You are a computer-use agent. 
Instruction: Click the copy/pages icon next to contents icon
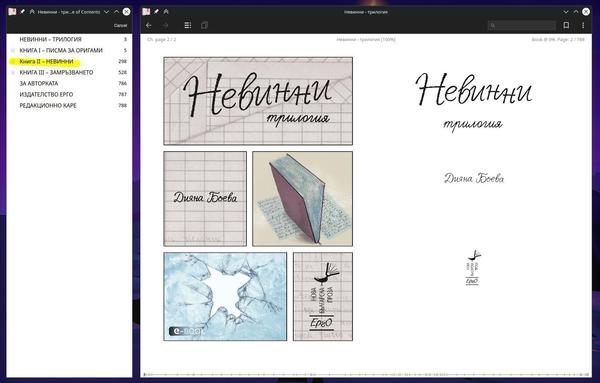click(204, 25)
